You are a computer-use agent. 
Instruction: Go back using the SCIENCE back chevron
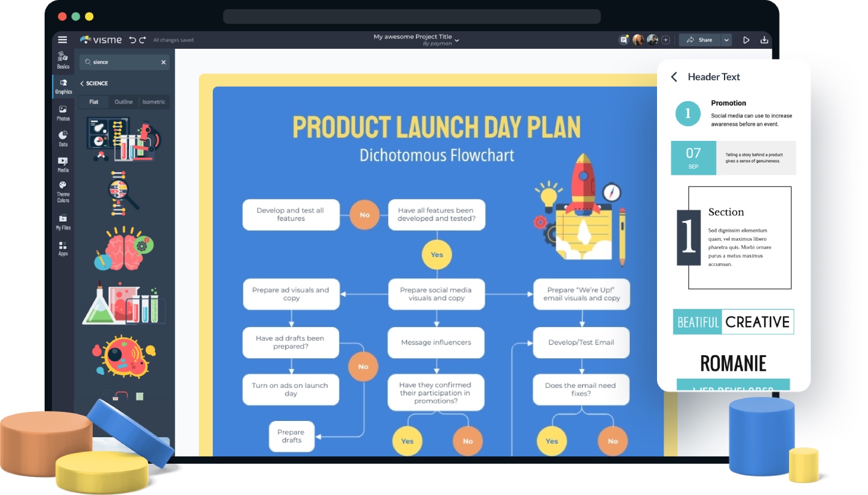click(81, 83)
